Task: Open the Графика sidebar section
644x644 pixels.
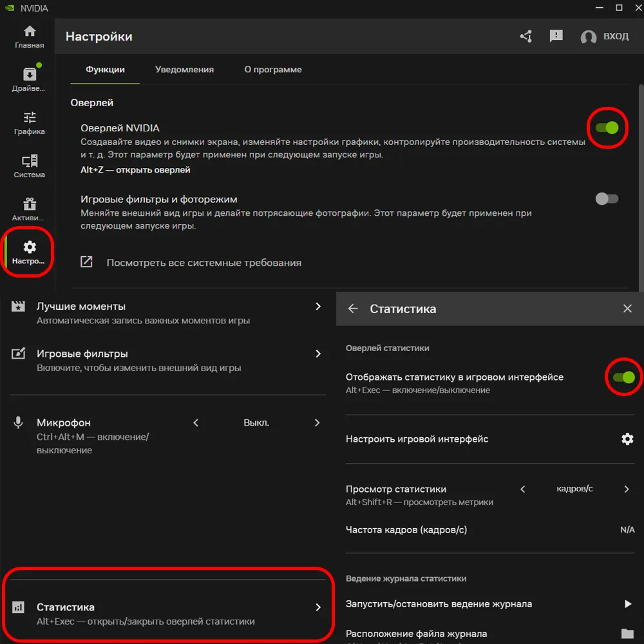Action: coord(29,123)
